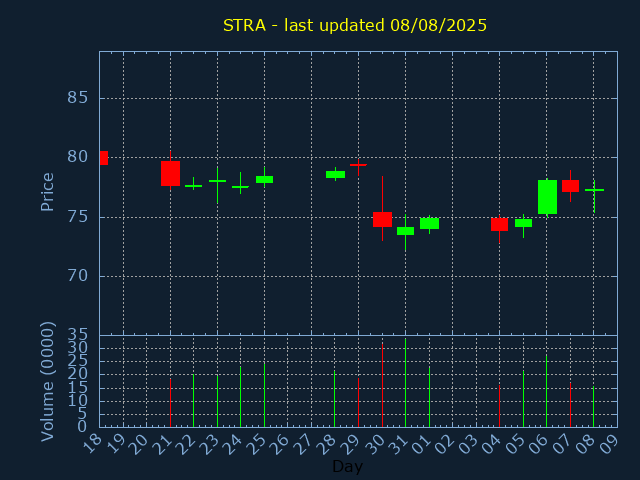Screen dimensions: 640x480
Task: Select the green doji candle on day 08
Action: 594,190
